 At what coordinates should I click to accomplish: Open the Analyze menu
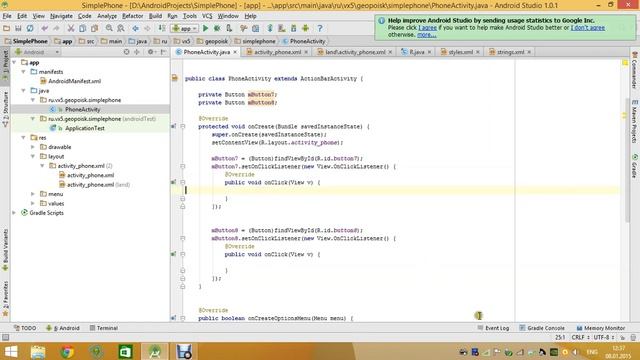click(x=107, y=16)
